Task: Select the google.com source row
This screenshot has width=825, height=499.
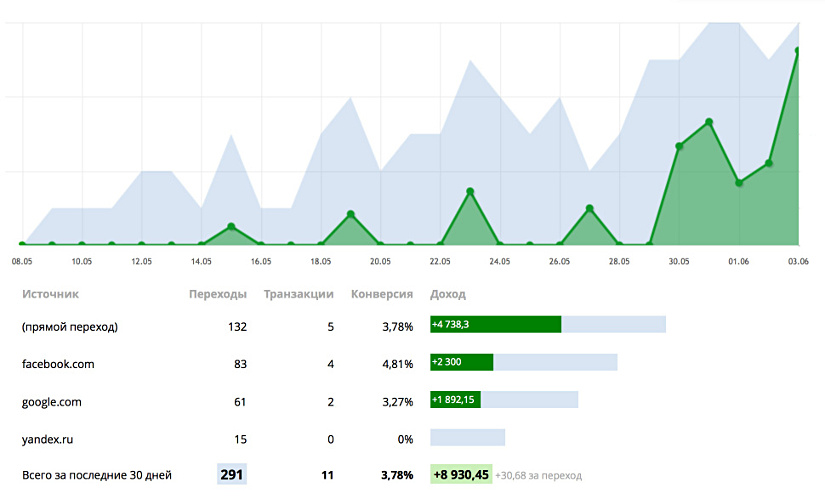Action: coord(52,402)
